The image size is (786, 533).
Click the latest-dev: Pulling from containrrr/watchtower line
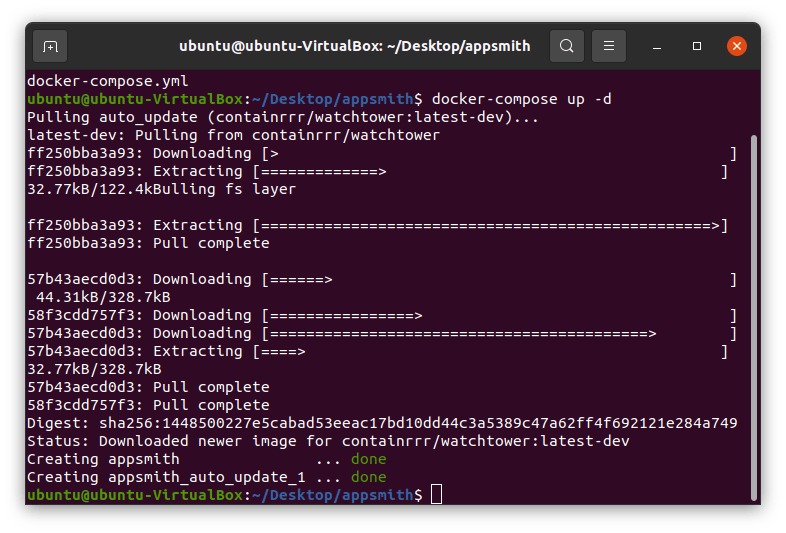click(233, 135)
